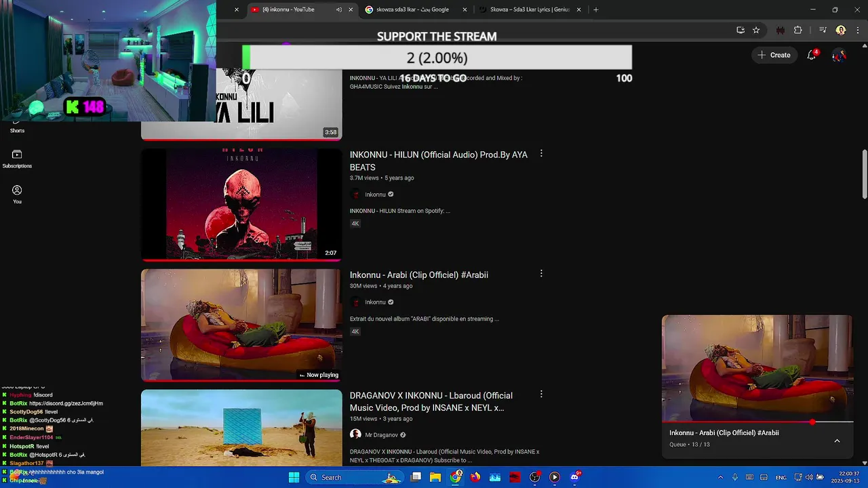Screen dimensions: 868x488
Task: Switch ENG input language indicator
Action: point(781,477)
